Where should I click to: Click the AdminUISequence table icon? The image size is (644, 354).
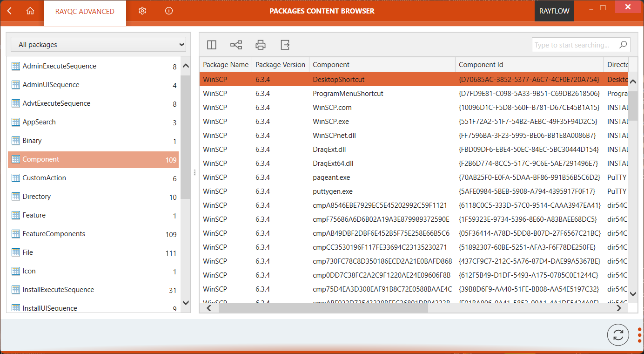pos(16,85)
